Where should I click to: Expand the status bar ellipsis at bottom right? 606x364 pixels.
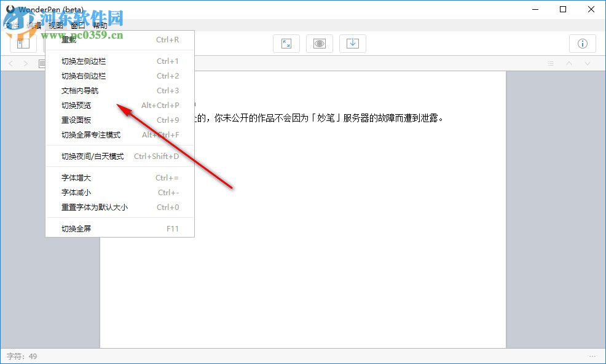(593, 356)
